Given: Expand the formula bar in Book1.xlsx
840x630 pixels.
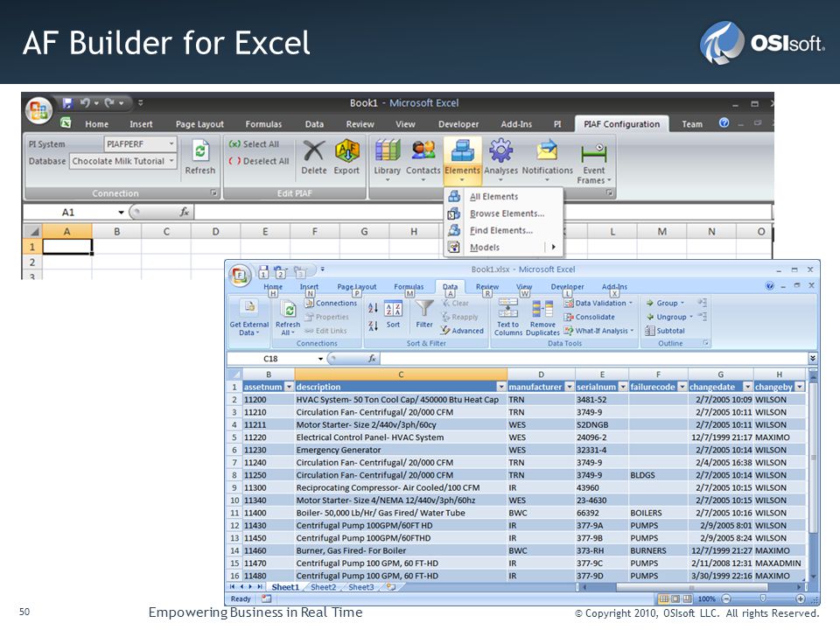Looking at the screenshot, I should click(x=813, y=359).
